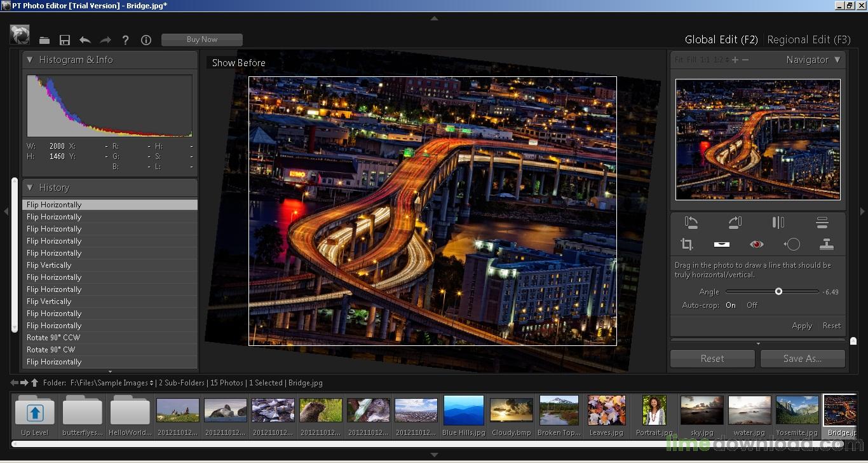Click the Angle slider handle
The height and width of the screenshot is (463, 868).
(778, 291)
